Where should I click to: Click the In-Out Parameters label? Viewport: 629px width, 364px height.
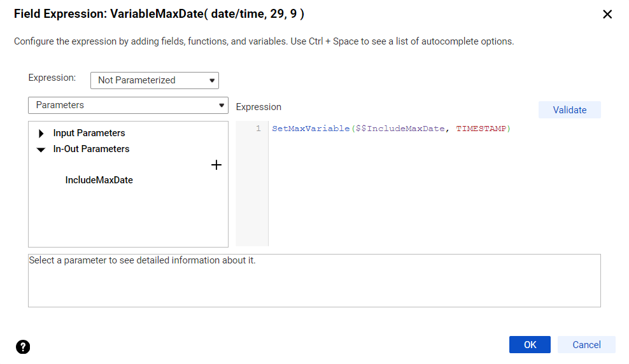[92, 149]
